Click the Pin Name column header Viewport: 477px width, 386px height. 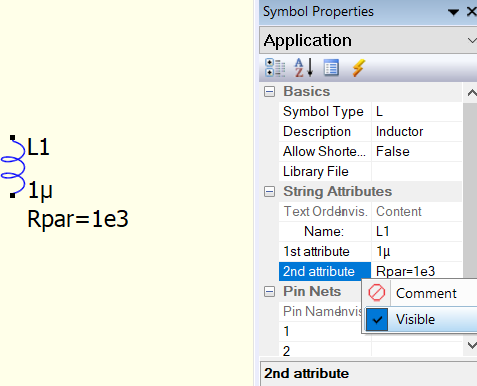tap(311, 312)
